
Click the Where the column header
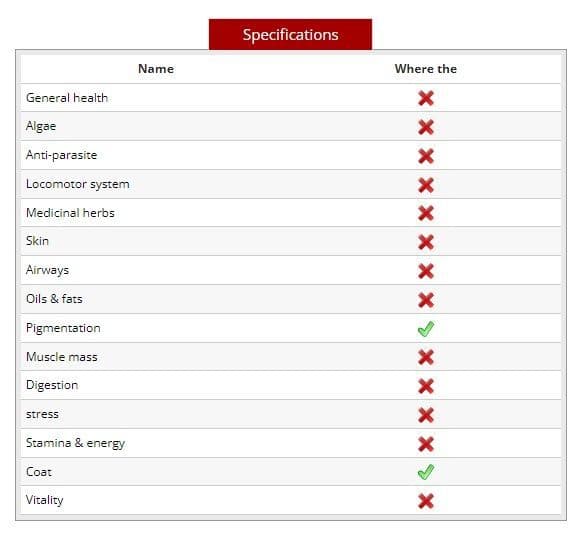pyautogui.click(x=426, y=69)
